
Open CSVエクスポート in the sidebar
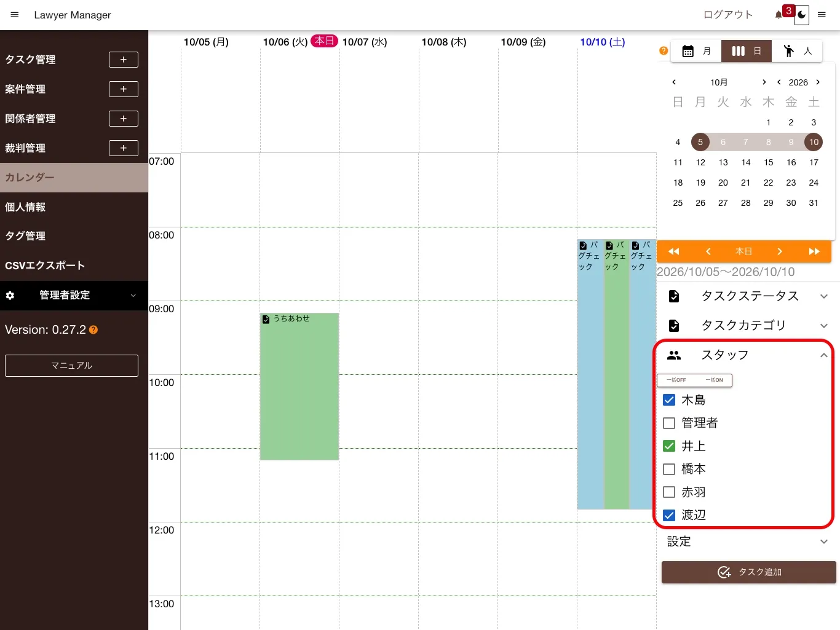(74, 266)
